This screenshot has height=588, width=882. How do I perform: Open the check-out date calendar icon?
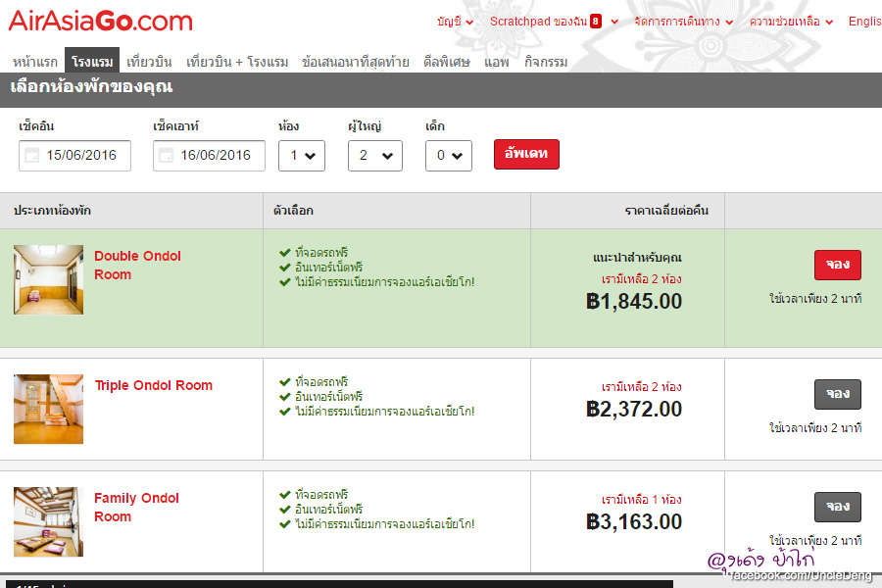tap(167, 155)
